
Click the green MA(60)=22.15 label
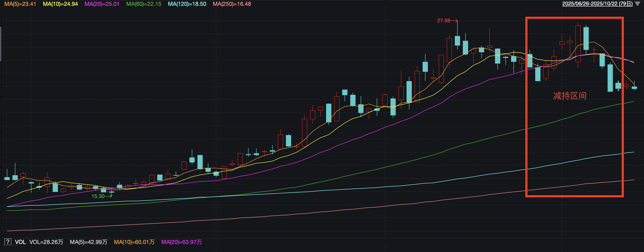[x=144, y=4]
